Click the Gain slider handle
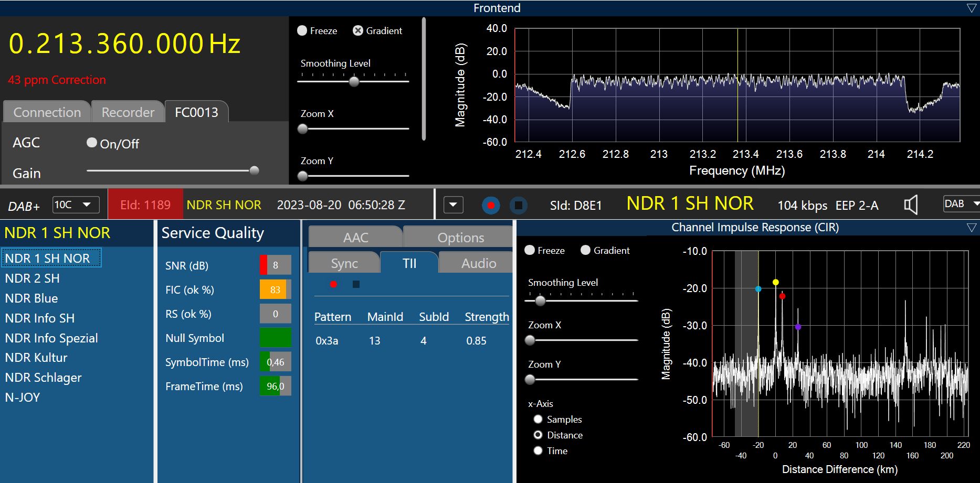Viewport: 980px width, 483px height. pyautogui.click(x=254, y=170)
